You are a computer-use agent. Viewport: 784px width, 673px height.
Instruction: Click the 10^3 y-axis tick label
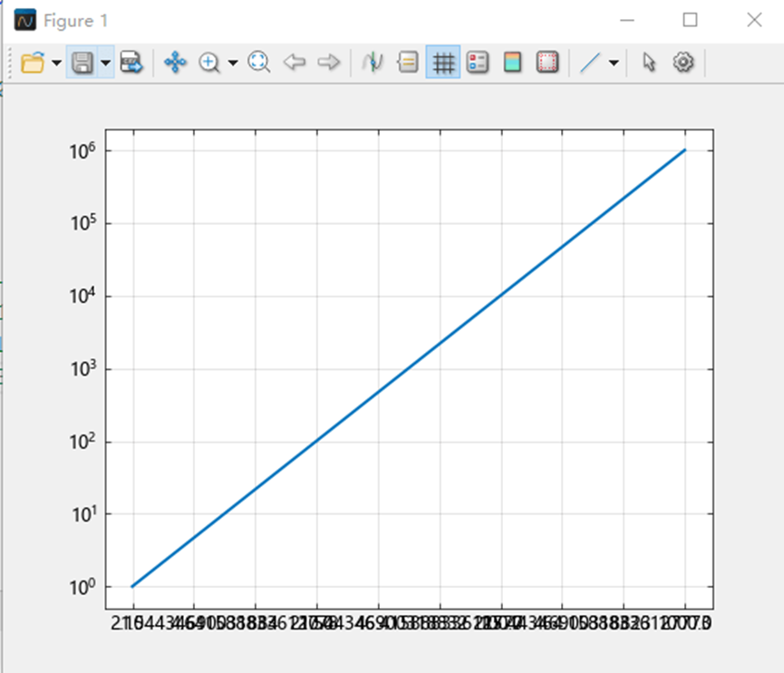click(x=82, y=369)
